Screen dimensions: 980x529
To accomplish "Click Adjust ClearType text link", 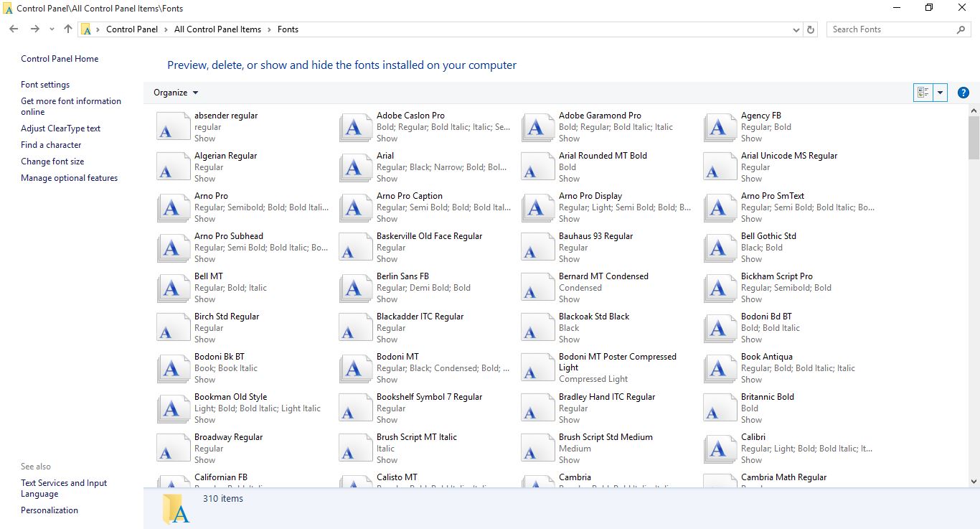I will 60,128.
